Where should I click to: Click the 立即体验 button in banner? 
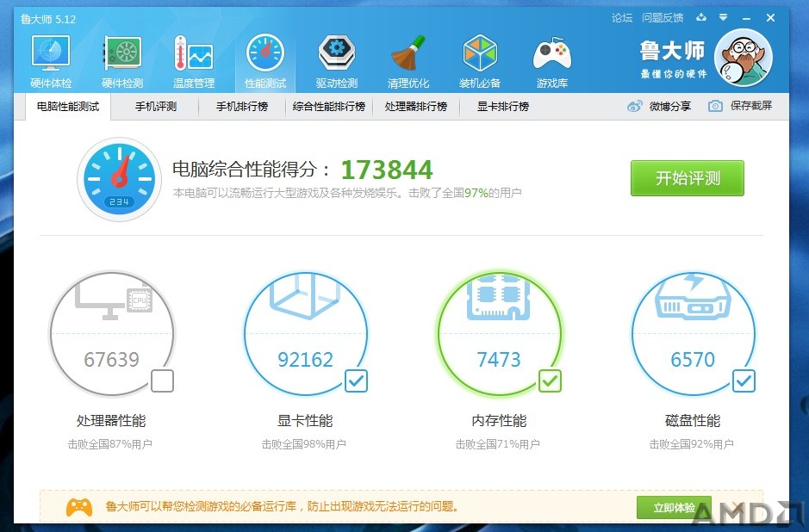click(674, 508)
